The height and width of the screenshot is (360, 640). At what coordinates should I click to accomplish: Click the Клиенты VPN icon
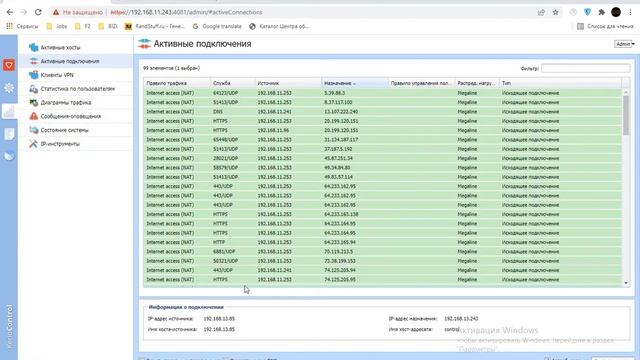coord(33,75)
